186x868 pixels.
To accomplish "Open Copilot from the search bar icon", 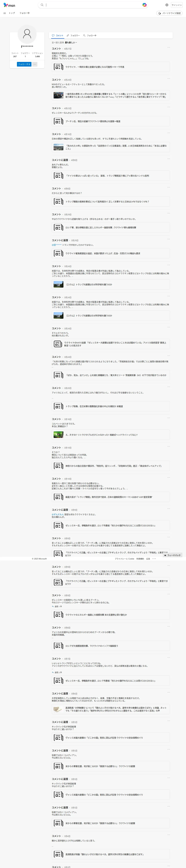I will 144,5.
